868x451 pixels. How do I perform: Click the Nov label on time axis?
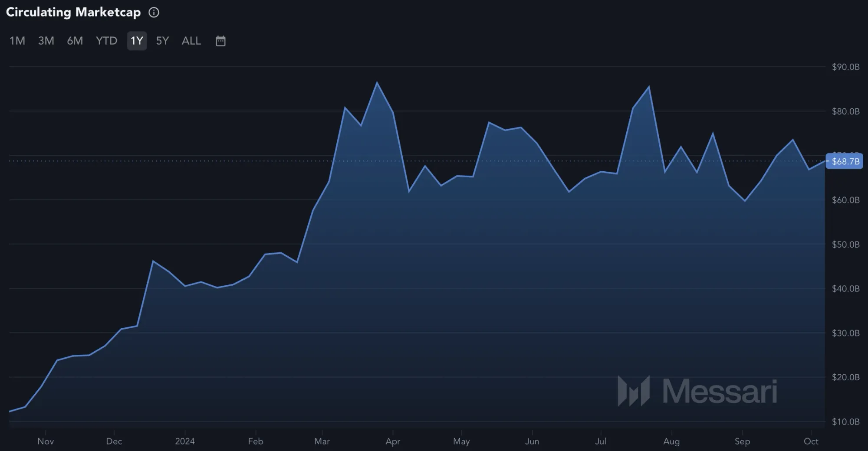pos(46,441)
